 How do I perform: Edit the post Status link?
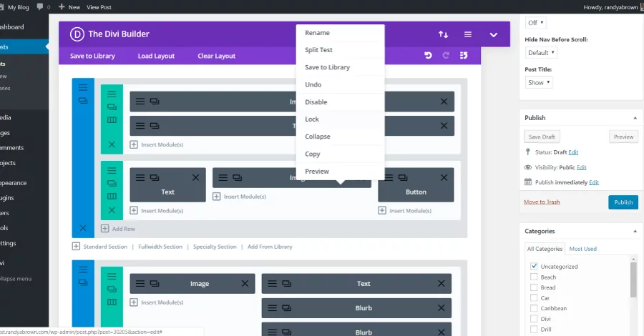coord(573,152)
